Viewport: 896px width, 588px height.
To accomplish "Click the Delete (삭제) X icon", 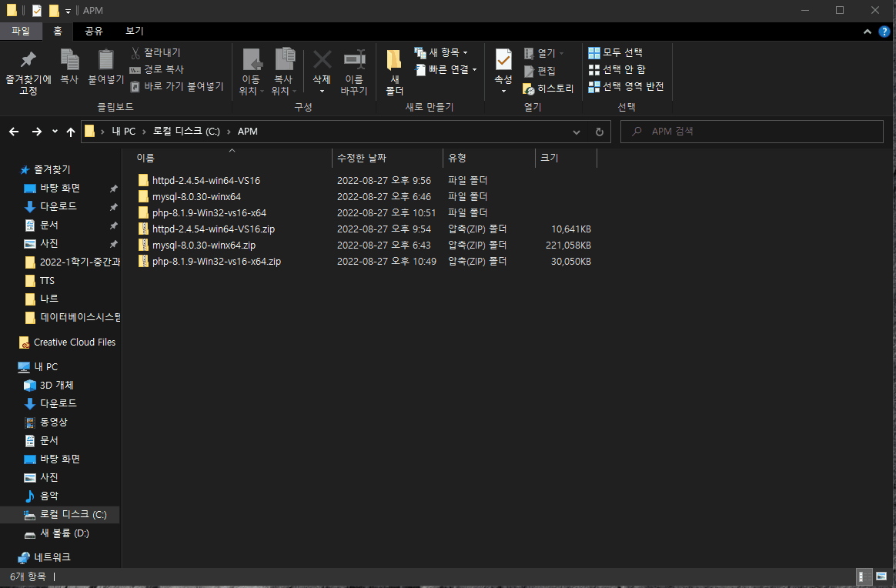I will 322,59.
